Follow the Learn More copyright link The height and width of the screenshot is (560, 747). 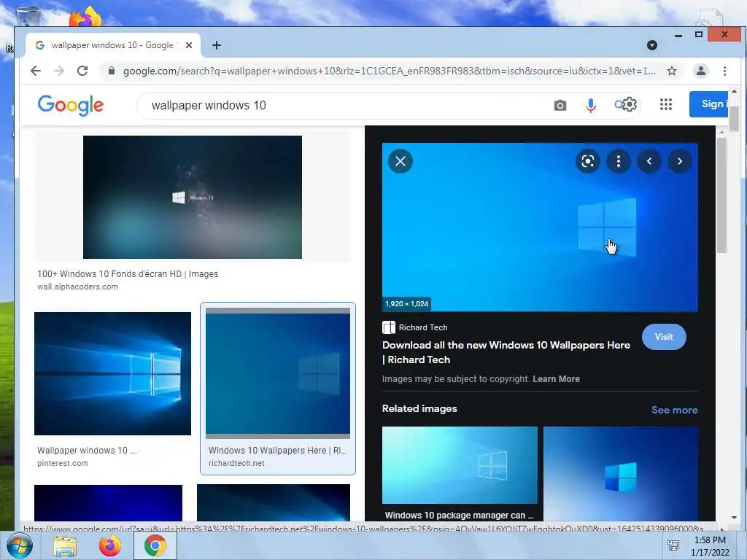pos(556,379)
